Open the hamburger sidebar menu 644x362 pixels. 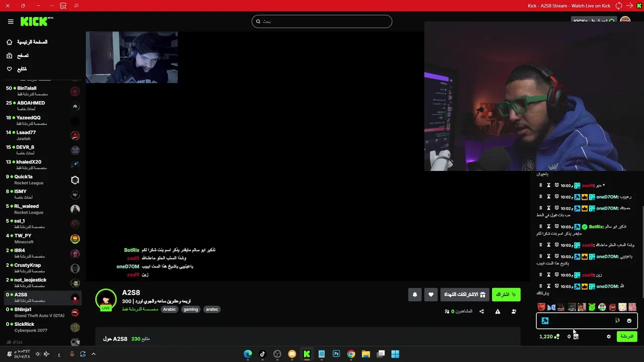[x=11, y=22]
